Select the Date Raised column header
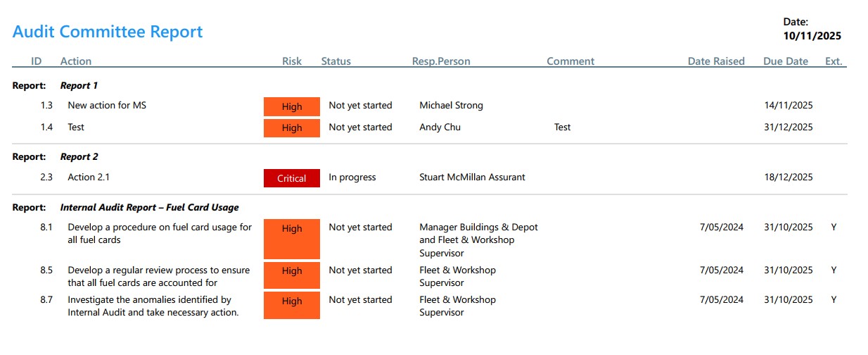 pos(716,61)
